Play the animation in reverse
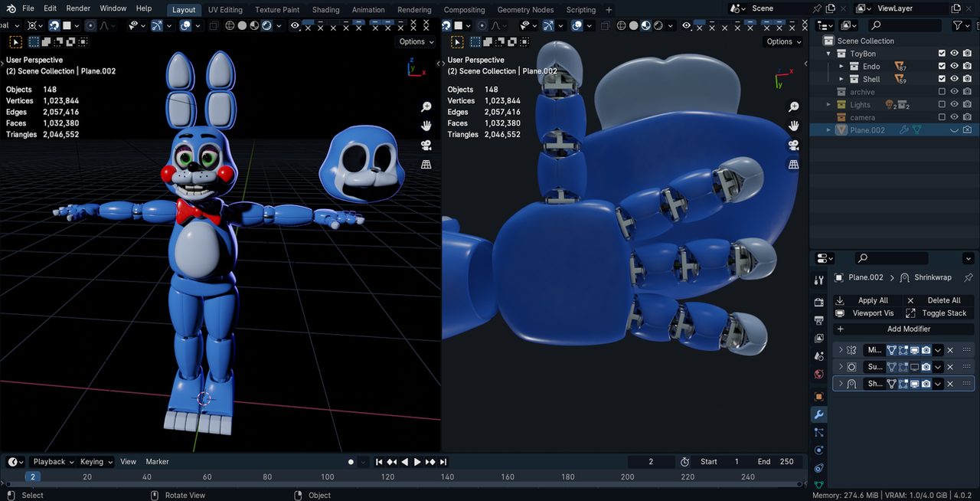The image size is (980, 501). pos(405,462)
